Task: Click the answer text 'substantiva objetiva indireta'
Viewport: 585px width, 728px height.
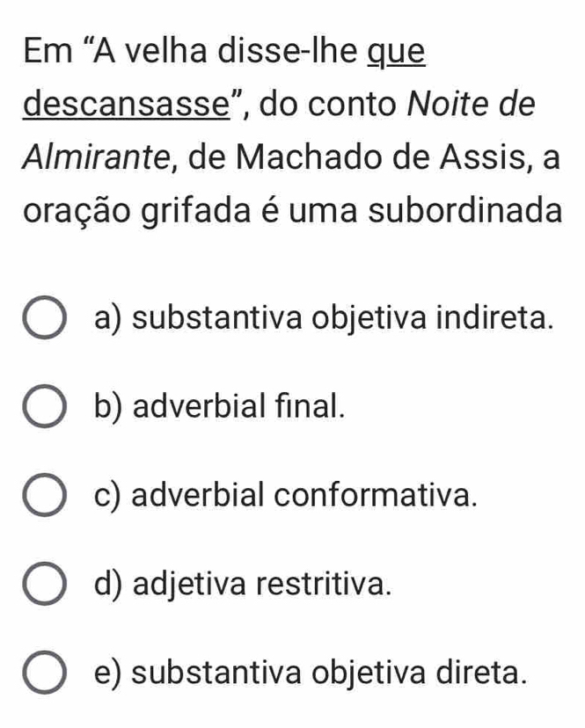Action: [x=344, y=320]
